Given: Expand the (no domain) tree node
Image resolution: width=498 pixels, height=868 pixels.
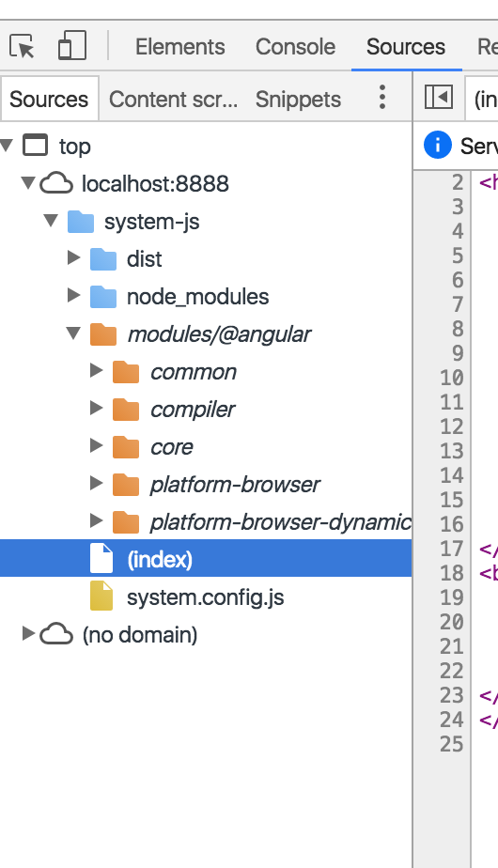Looking at the screenshot, I should pos(28,634).
